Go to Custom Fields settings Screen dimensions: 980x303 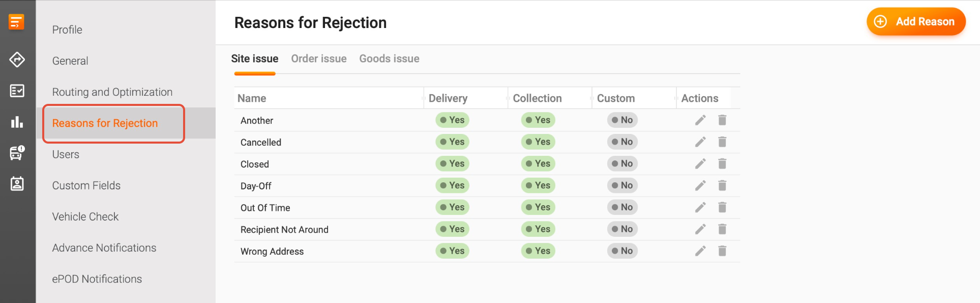coord(86,185)
